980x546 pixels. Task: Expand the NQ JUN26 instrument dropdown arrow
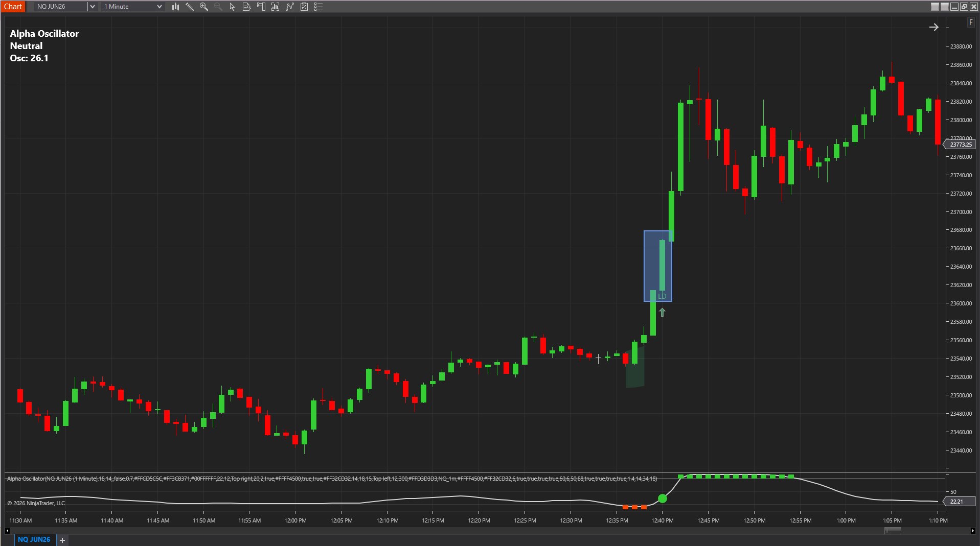[x=93, y=7]
